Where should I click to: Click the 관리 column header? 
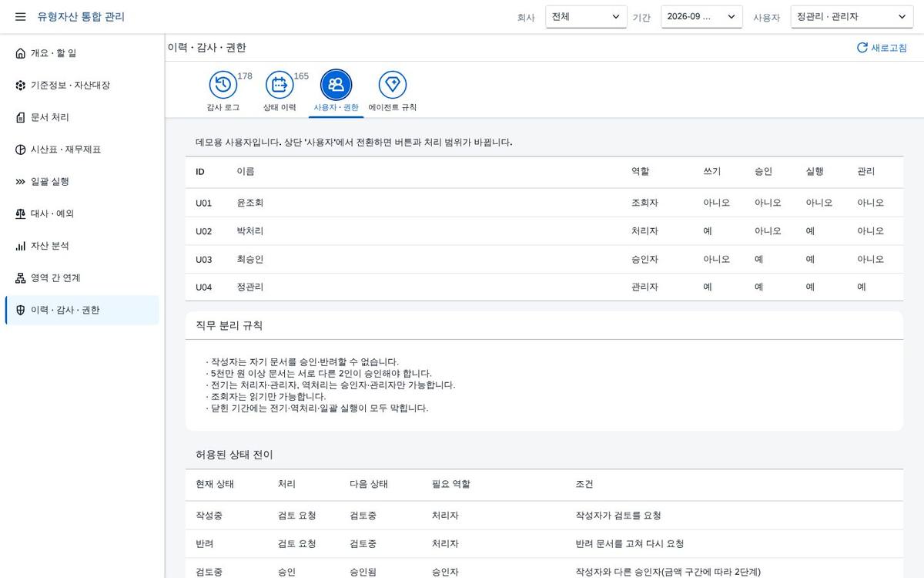865,172
